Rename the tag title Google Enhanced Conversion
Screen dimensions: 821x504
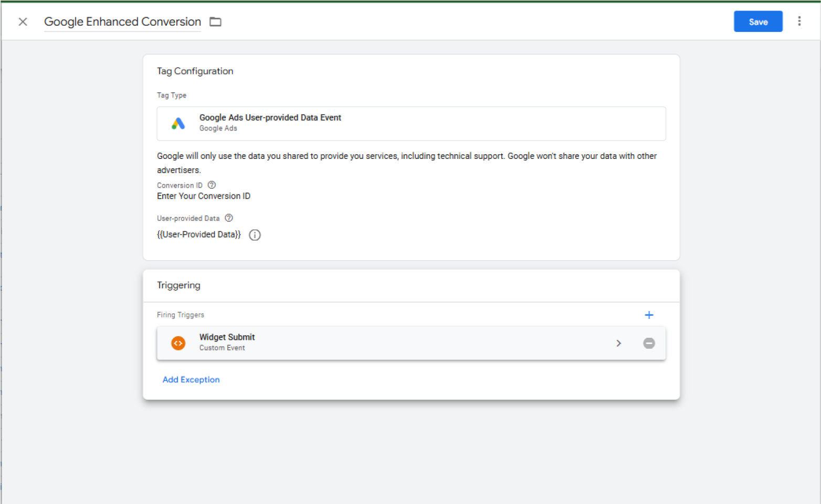[x=122, y=22]
